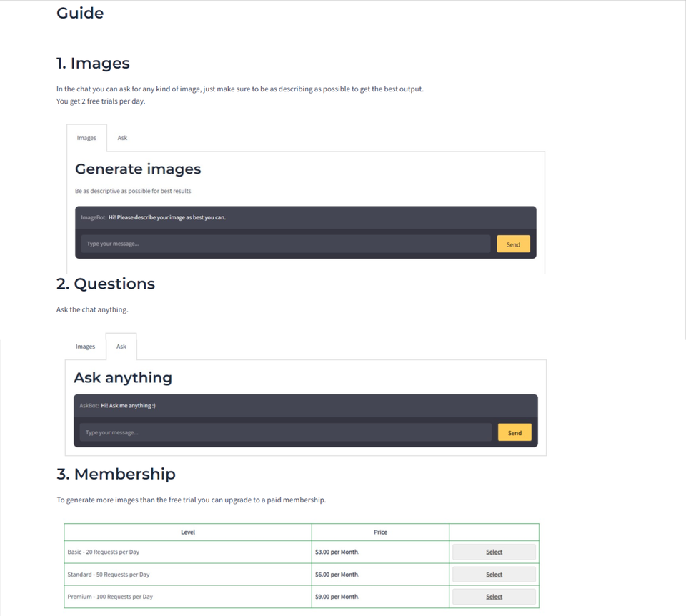This screenshot has width=686, height=616.
Task: Click the Generate images heading
Action: [x=137, y=169]
